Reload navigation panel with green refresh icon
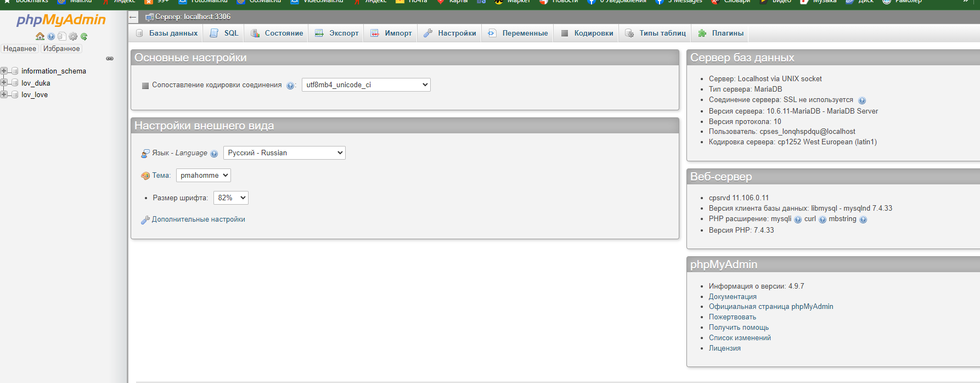Image resolution: width=980 pixels, height=383 pixels. [x=84, y=37]
